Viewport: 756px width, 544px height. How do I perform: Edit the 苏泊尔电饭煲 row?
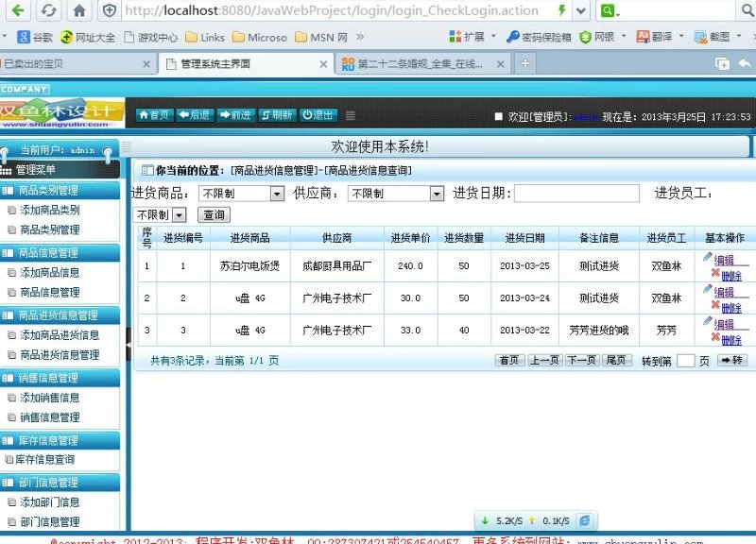point(723,261)
